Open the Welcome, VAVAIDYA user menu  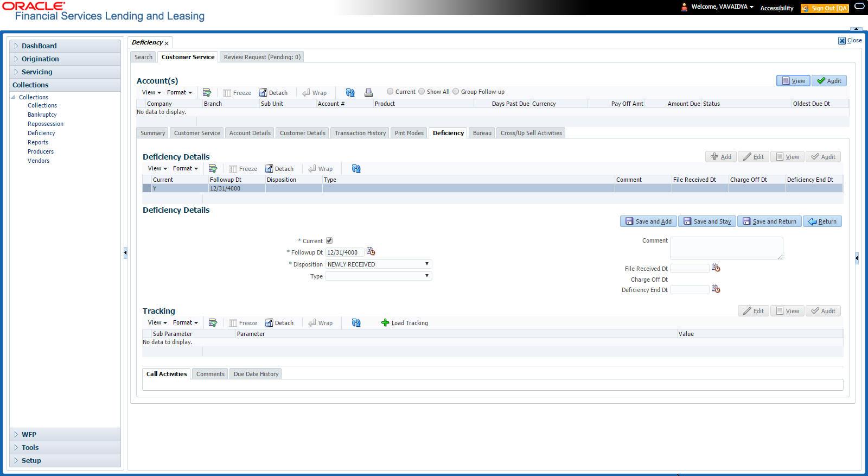(722, 7)
